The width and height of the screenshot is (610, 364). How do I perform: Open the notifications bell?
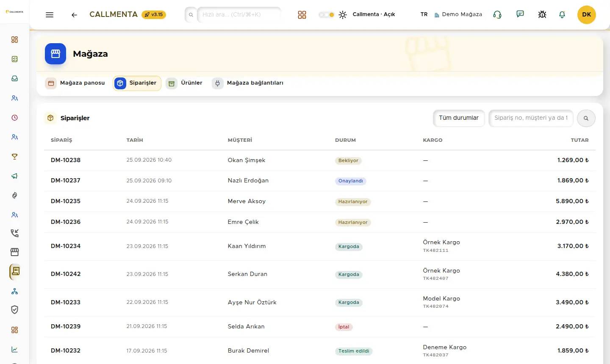click(562, 15)
